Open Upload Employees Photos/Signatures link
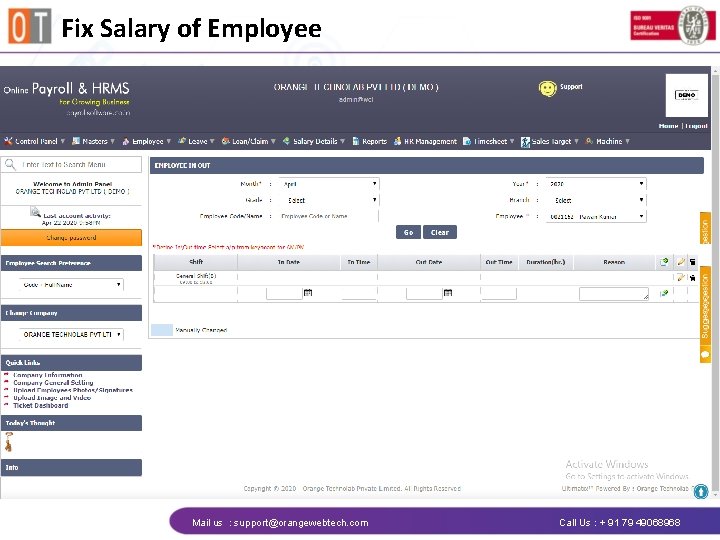Screen dimensions: 720x540 73,390
